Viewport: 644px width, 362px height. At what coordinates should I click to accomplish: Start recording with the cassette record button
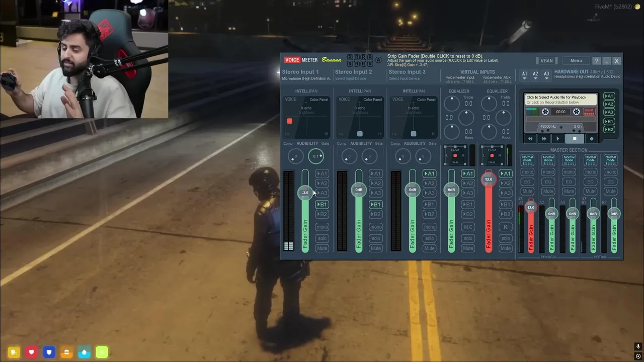tap(591, 139)
